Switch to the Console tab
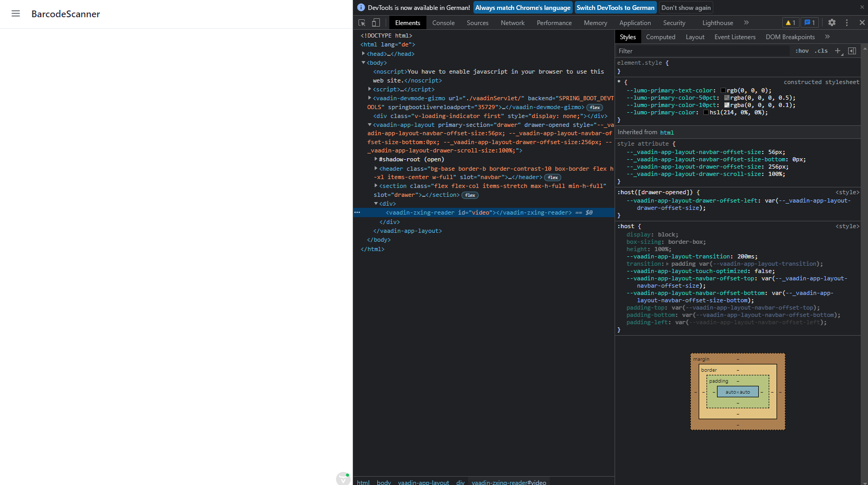The image size is (868, 485). pyautogui.click(x=443, y=22)
